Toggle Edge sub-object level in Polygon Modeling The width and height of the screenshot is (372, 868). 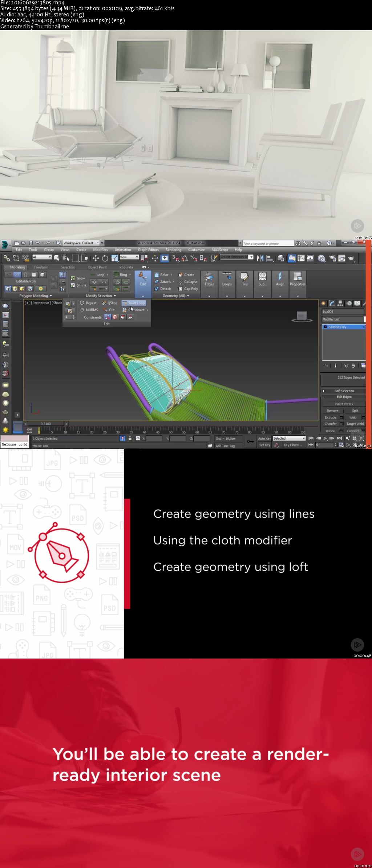[x=17, y=275]
